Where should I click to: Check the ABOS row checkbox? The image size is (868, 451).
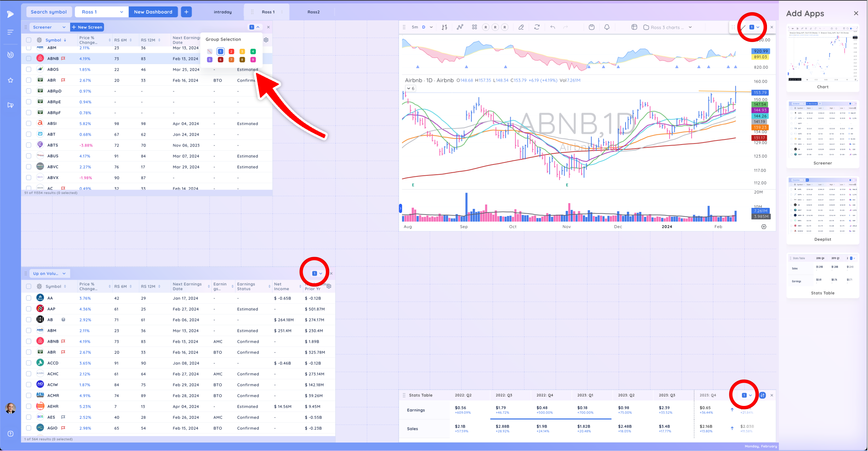(x=29, y=70)
